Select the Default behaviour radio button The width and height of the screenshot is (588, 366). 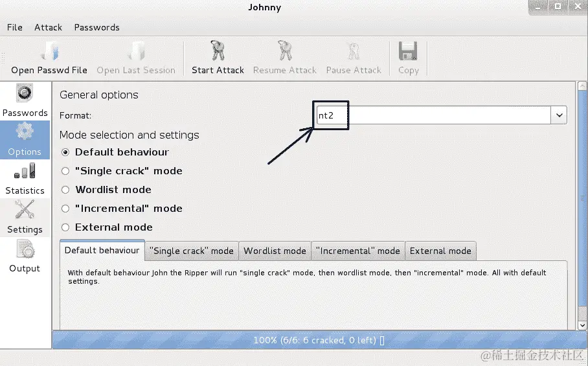pyautogui.click(x=65, y=152)
